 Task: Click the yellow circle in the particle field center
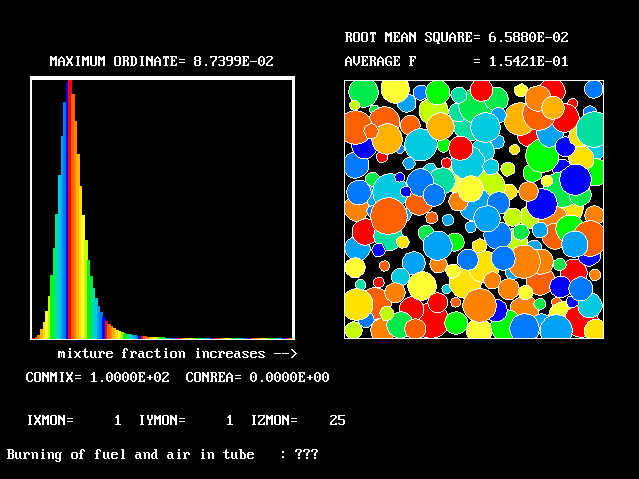tap(468, 187)
